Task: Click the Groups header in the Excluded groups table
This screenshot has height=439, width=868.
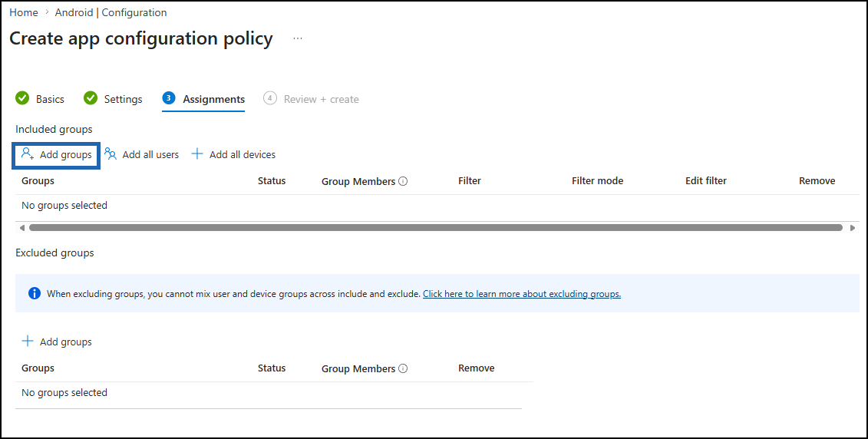Action: point(38,368)
